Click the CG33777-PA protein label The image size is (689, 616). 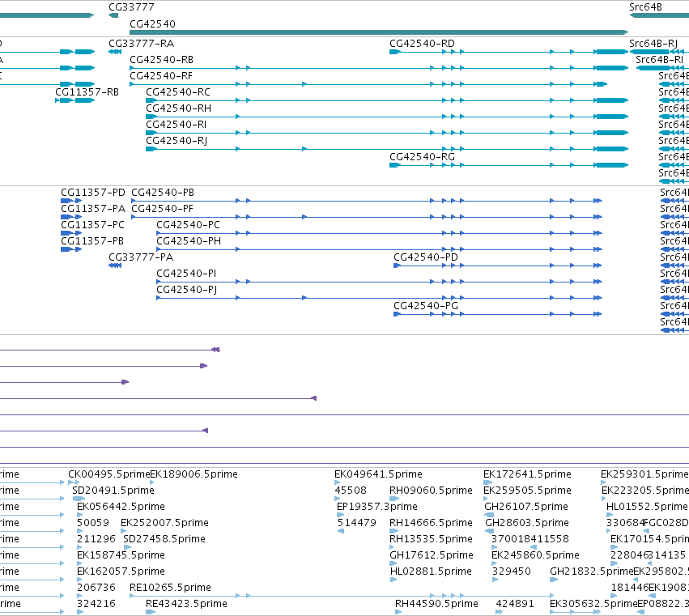141,258
